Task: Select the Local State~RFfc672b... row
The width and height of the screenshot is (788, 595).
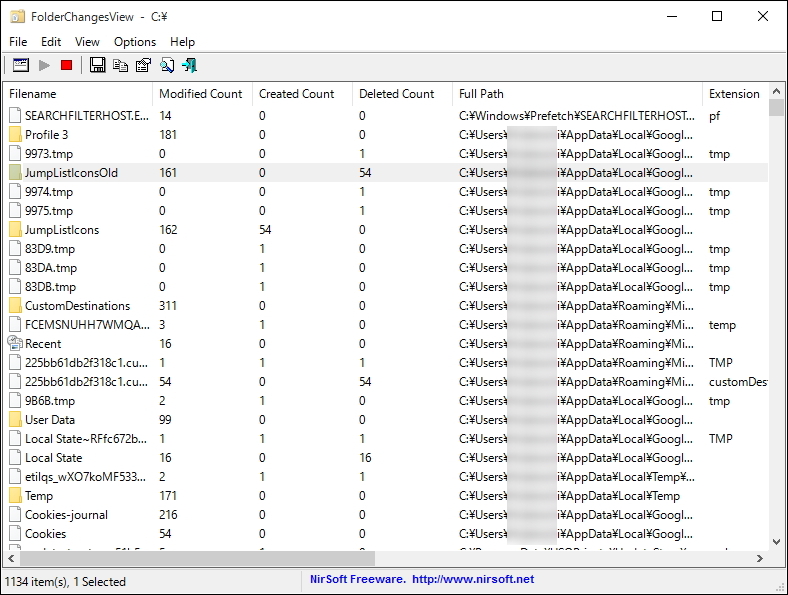Action: point(385,439)
